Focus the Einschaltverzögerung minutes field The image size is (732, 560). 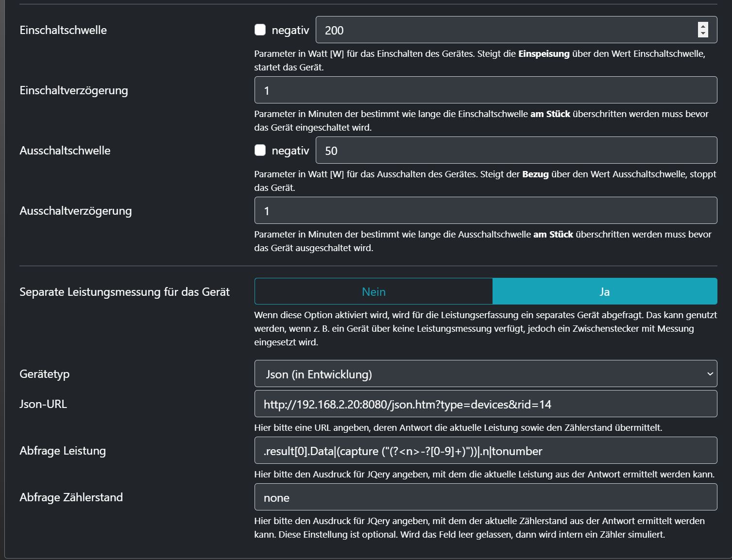coord(486,90)
